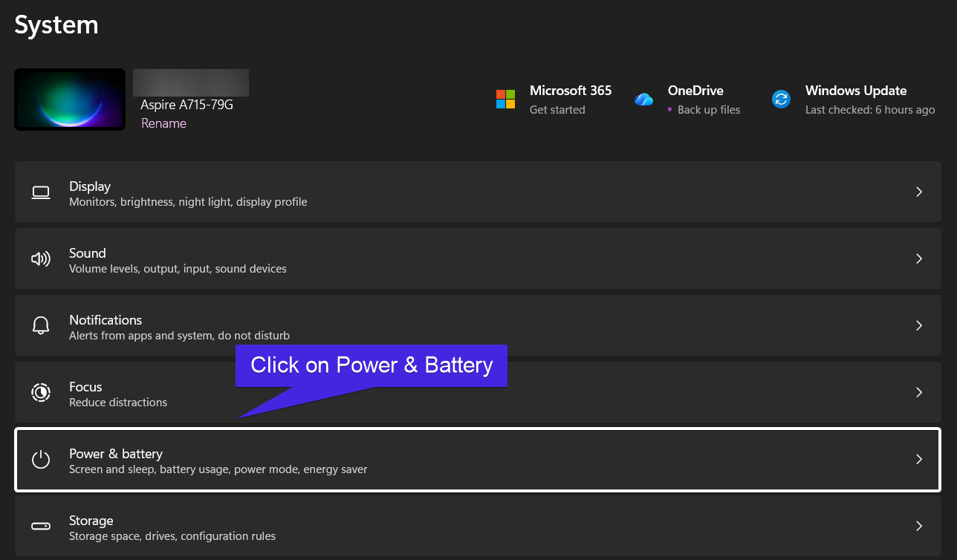Click the Storage drive icon
The image size is (957, 560).
pyautogui.click(x=41, y=526)
